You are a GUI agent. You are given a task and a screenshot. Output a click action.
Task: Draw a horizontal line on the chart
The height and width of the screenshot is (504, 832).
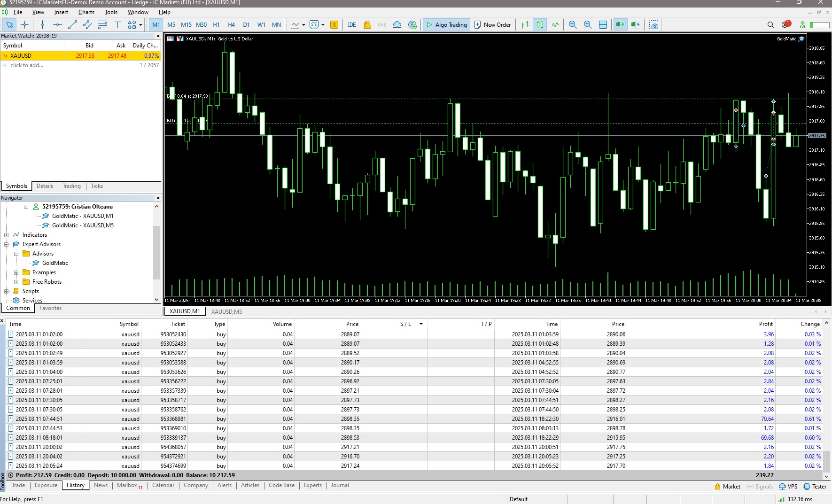[57, 25]
